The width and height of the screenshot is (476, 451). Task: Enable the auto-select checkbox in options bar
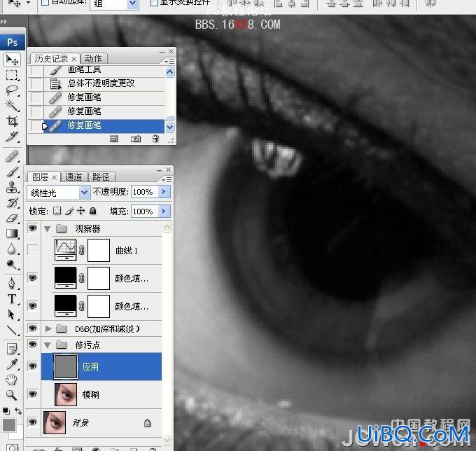(x=45, y=2)
